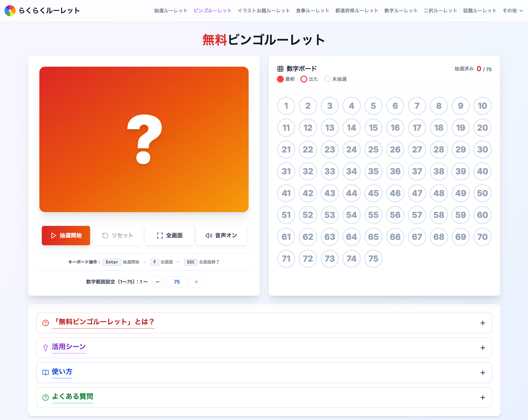Click the range input field showing 75
The image size is (528, 420).
177,282
